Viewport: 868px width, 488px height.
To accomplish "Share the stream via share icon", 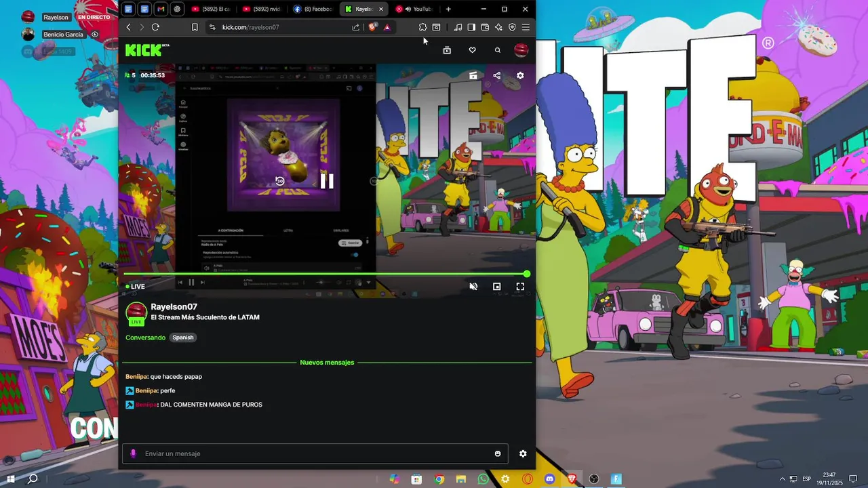I will 497,75.
